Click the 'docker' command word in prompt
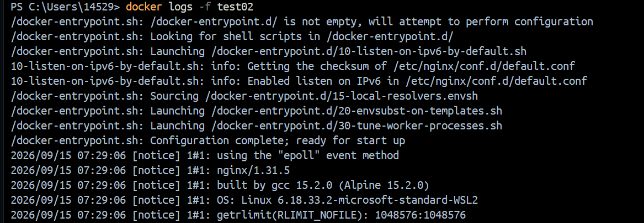This screenshot has height=223, width=644. pyautogui.click(x=143, y=7)
